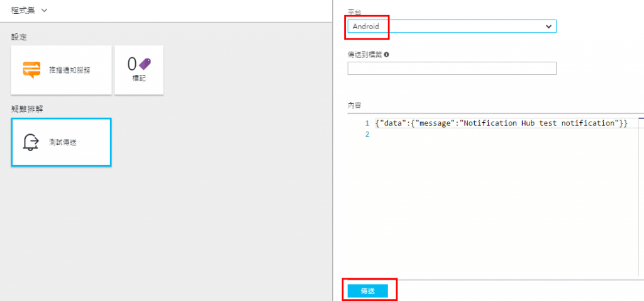Click the 傳送 send button

point(367,291)
